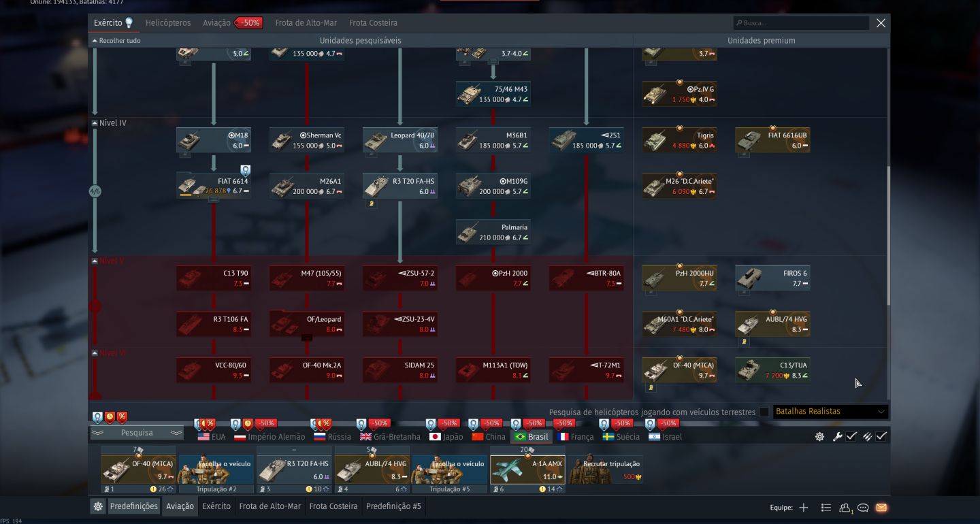This screenshot has width=980, height=524.
Task: Choose a vehicle for Tripulação #5
Action: click(449, 470)
